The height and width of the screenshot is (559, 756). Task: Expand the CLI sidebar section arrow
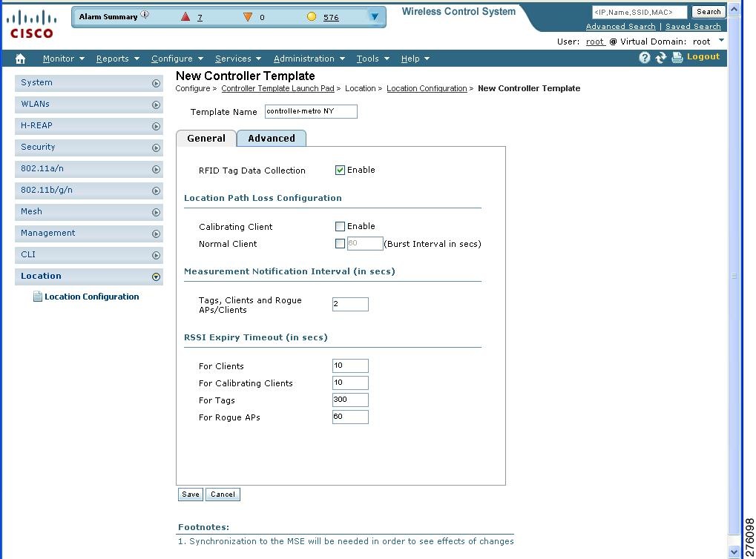coord(156,255)
